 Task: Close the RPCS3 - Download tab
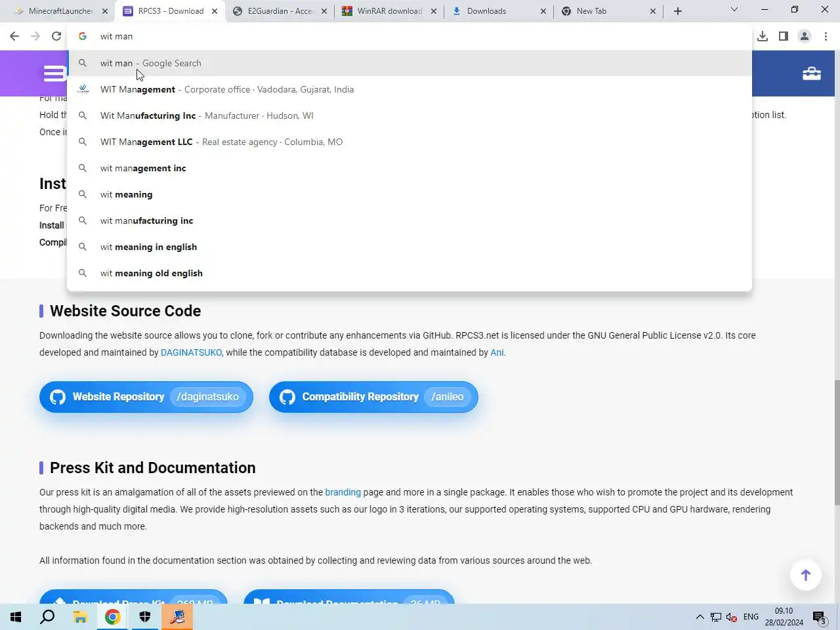215,11
